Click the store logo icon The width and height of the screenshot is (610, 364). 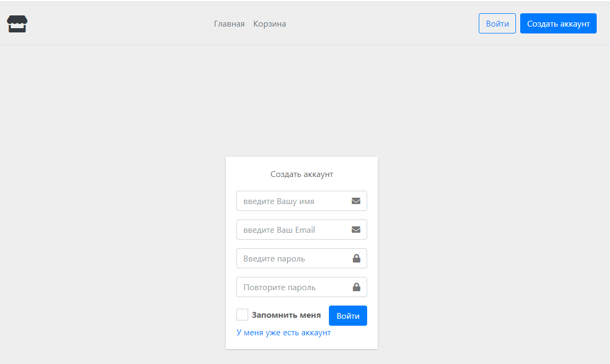pyautogui.click(x=16, y=23)
